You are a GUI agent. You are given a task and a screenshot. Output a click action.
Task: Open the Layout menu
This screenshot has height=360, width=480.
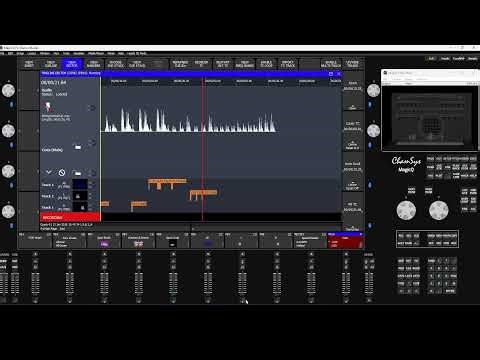(x=32, y=53)
